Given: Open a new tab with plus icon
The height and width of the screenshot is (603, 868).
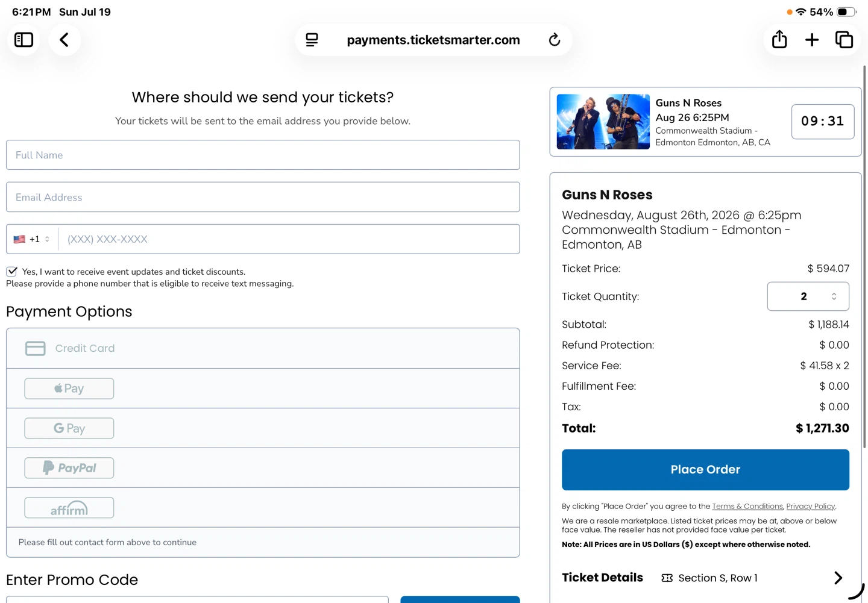Looking at the screenshot, I should (x=812, y=40).
